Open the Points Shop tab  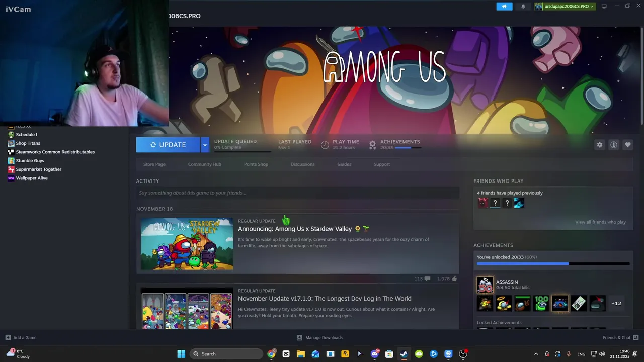256,164
